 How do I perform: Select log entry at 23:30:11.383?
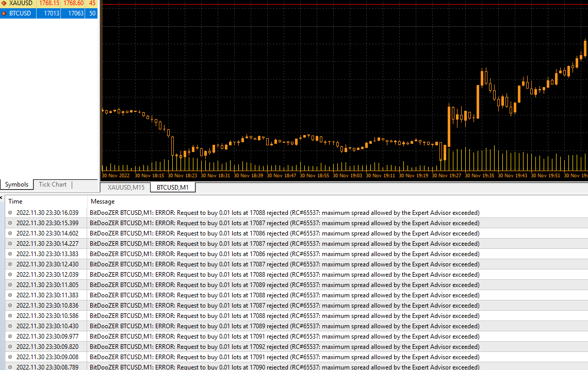[296, 295]
